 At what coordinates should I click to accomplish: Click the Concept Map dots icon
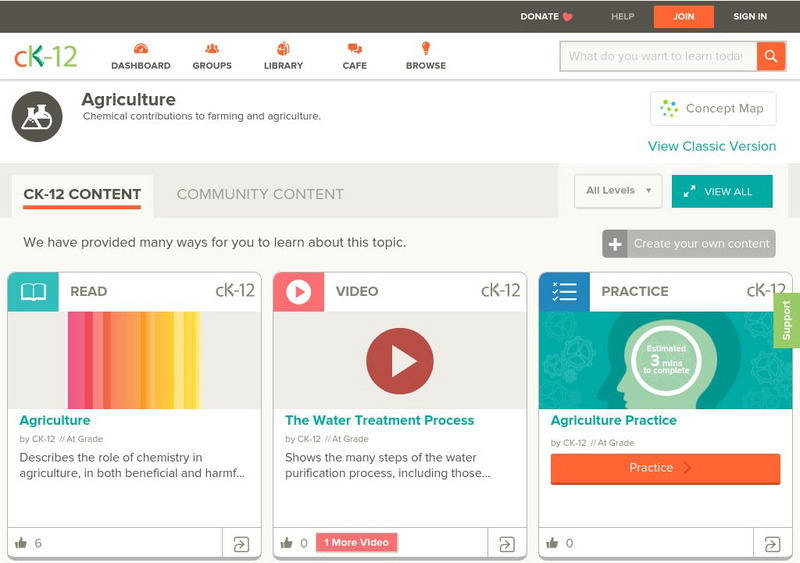pyautogui.click(x=669, y=108)
